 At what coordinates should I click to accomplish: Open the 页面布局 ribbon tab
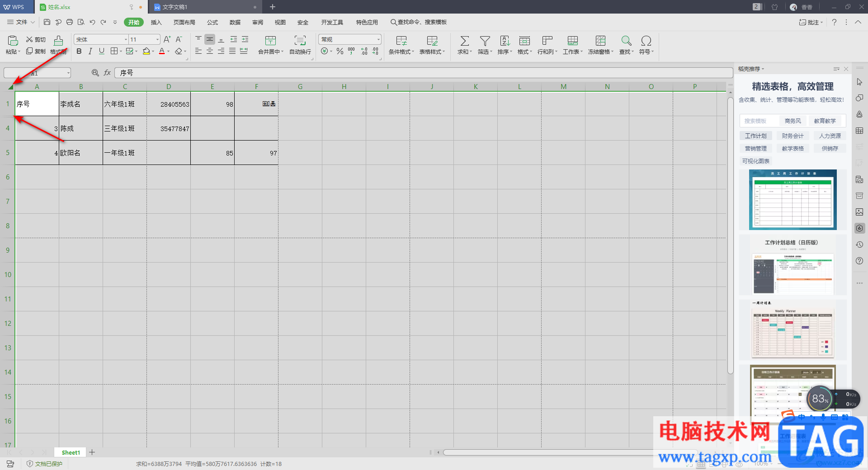(x=184, y=23)
